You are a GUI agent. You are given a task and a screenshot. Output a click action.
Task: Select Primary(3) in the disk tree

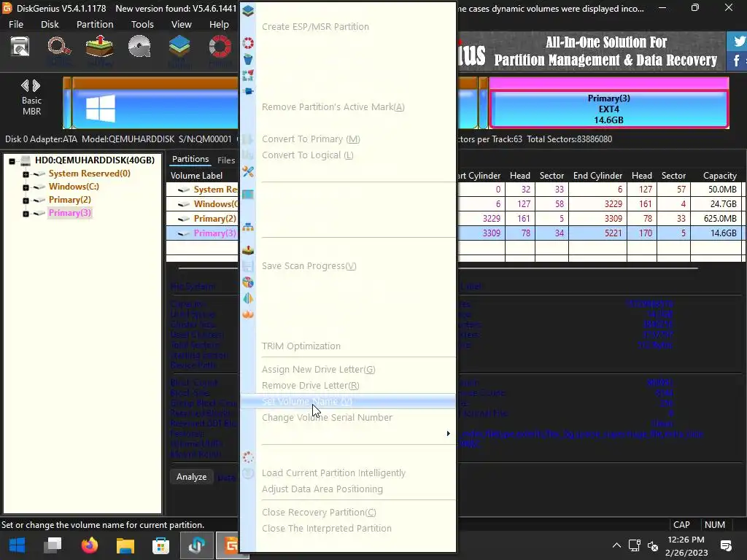coord(69,213)
